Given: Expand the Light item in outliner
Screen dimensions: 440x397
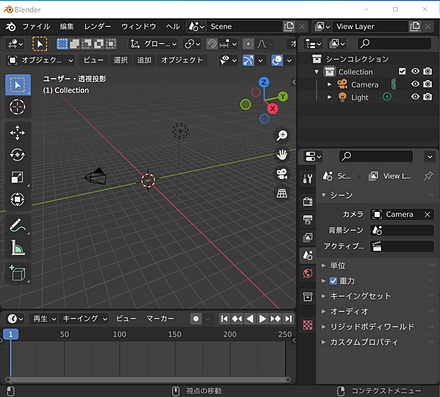Looking at the screenshot, I should click(x=329, y=97).
